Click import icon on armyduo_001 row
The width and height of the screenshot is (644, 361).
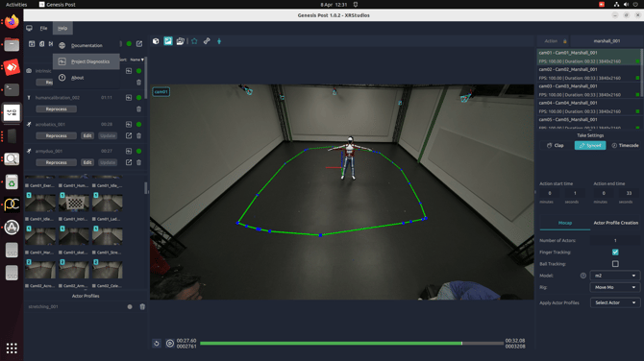click(x=129, y=151)
